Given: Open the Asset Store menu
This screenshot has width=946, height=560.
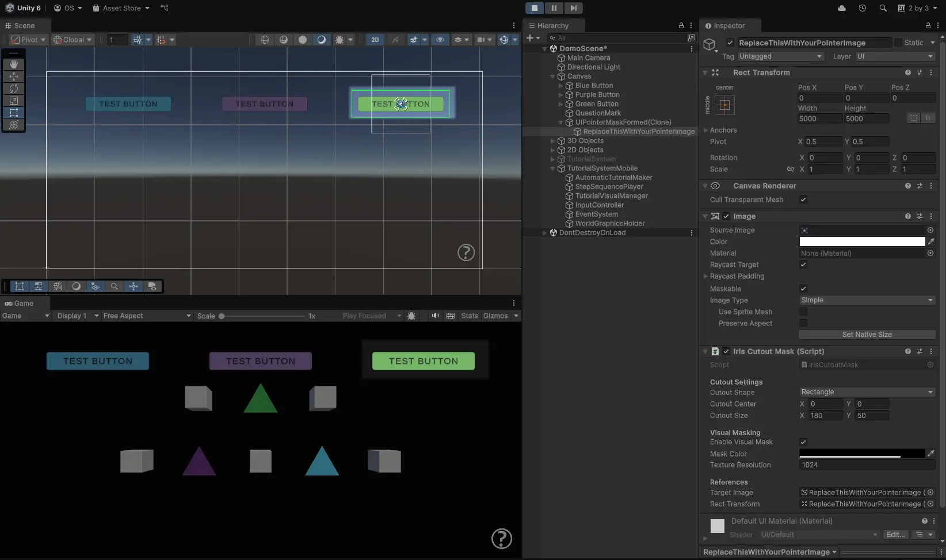Looking at the screenshot, I should point(121,8).
